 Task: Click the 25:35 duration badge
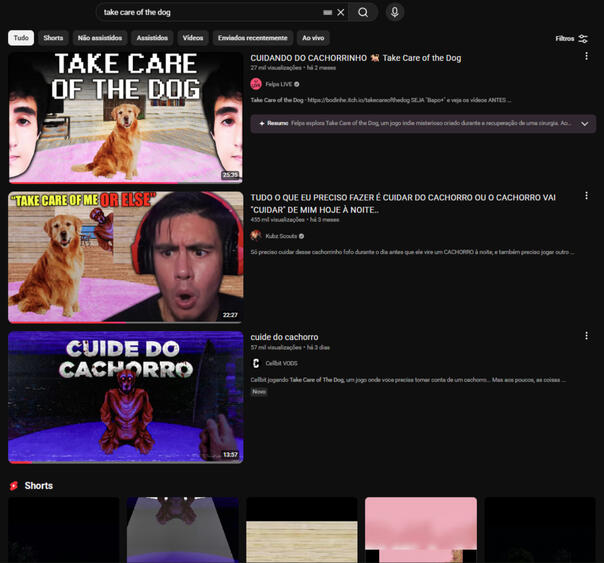230,175
